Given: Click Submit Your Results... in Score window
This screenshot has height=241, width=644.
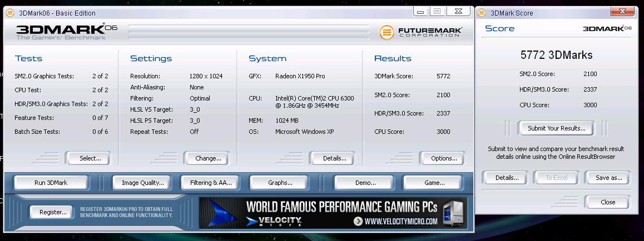Looking at the screenshot, I should 556,128.
